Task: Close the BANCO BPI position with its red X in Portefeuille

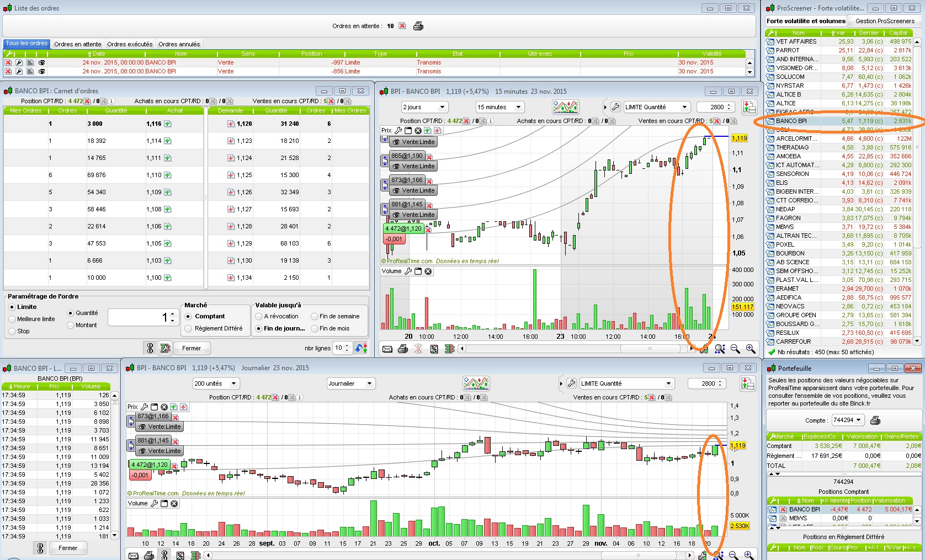Action: point(783,510)
